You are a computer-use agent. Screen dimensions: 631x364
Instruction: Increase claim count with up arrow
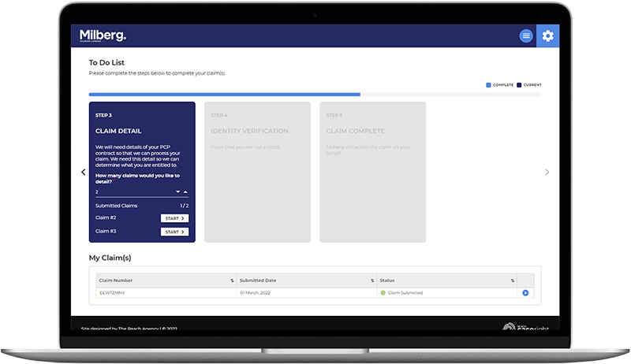tap(185, 191)
